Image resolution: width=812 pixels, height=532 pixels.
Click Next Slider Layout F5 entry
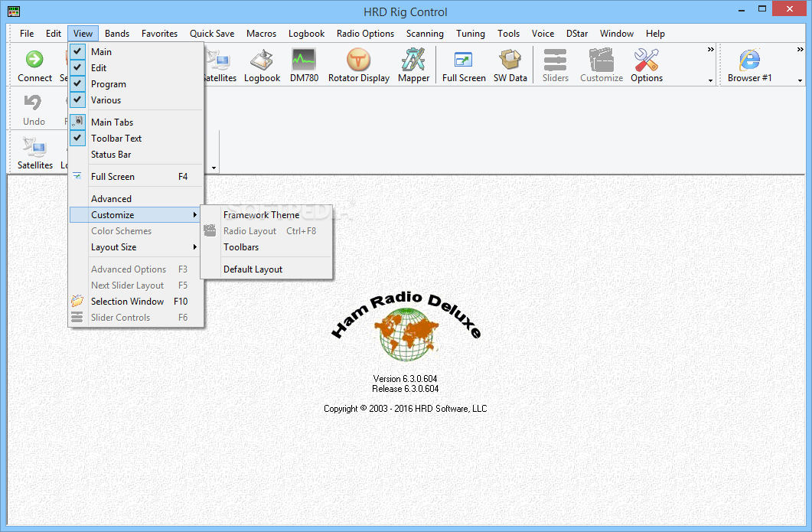pyautogui.click(x=135, y=285)
